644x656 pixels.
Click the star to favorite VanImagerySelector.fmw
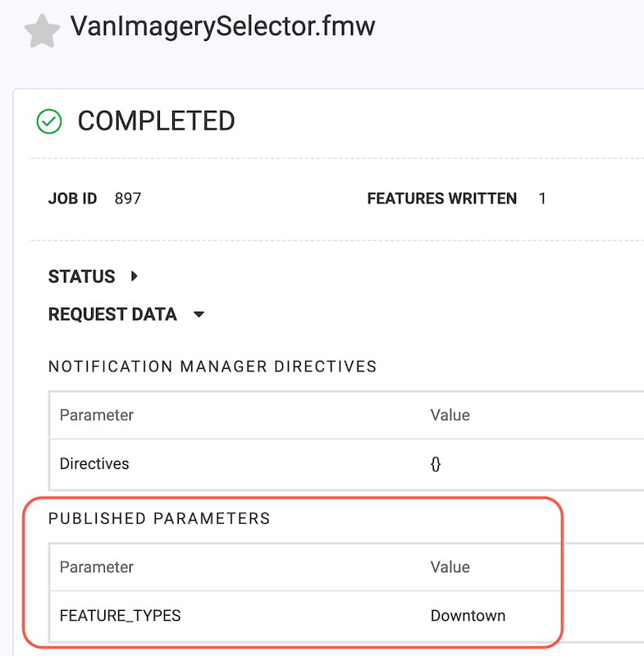point(40,25)
